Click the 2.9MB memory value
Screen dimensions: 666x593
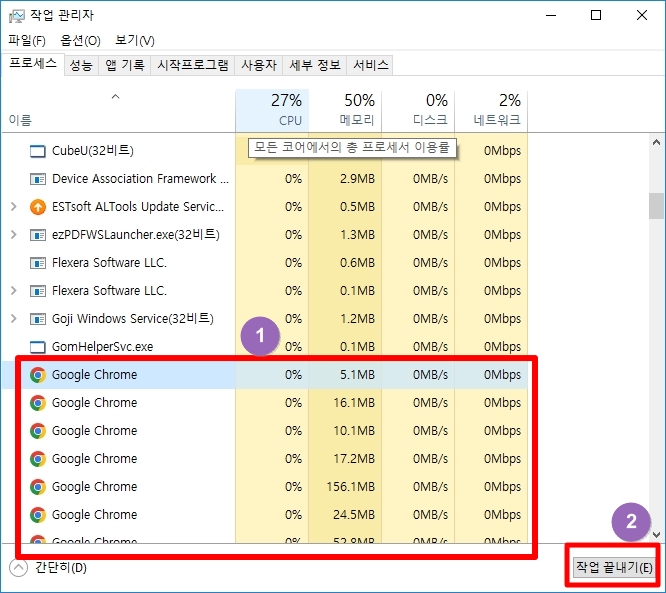tap(357, 179)
